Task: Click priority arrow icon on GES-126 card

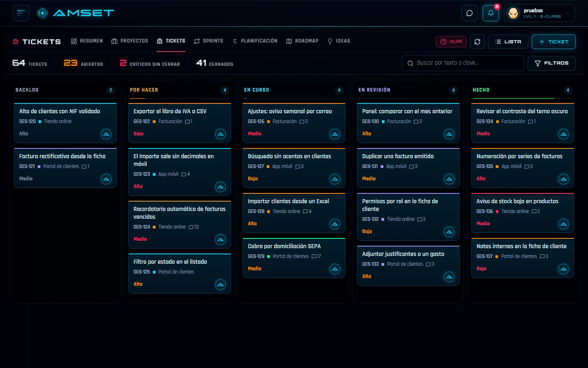Action: (335, 134)
